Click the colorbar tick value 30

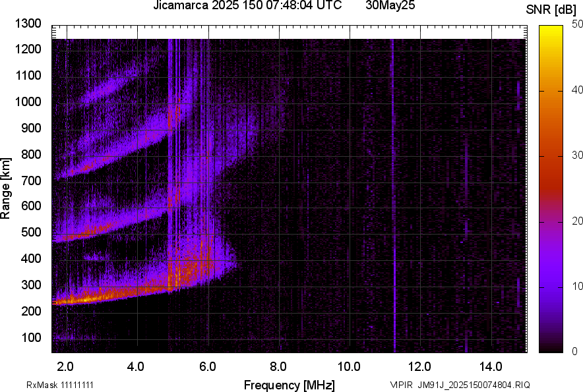coord(577,155)
